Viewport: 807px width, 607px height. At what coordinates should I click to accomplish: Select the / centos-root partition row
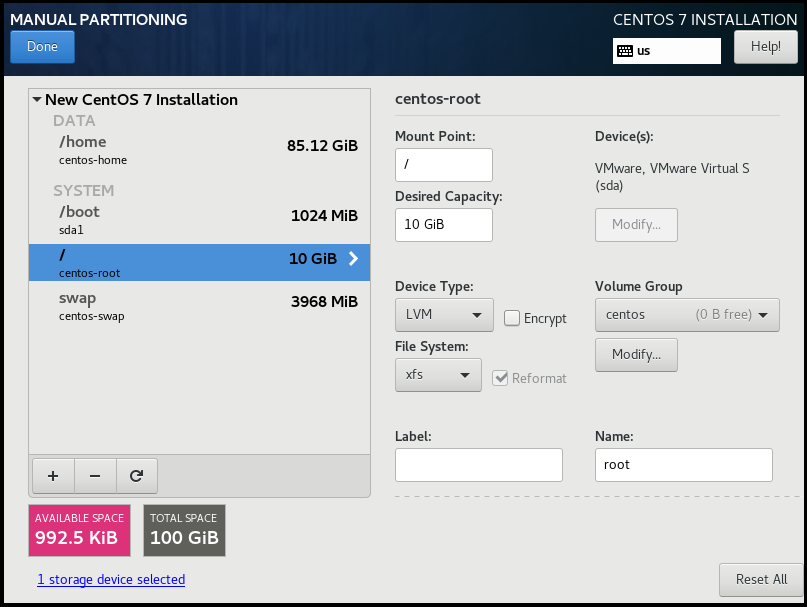pos(200,263)
